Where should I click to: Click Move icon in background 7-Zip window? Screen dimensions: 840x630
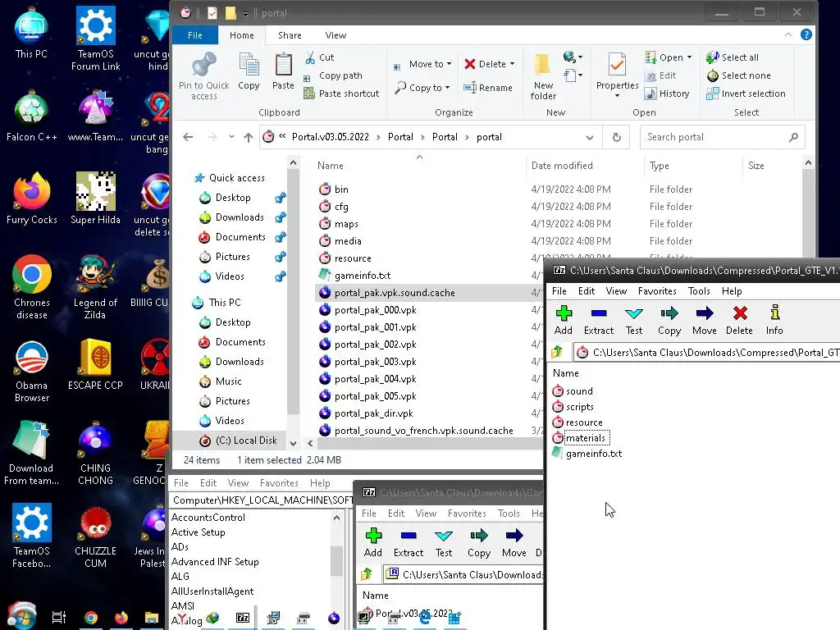[x=514, y=536]
